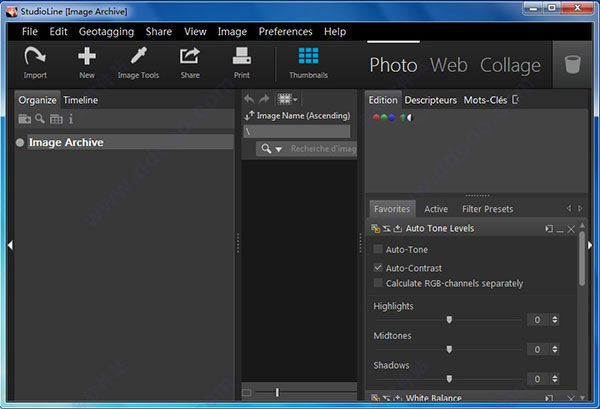Click the sort order arrows icon
The height and width of the screenshot is (409, 600).
click(249, 115)
